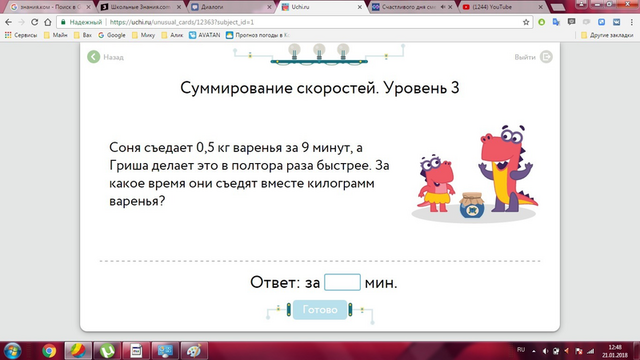
Task: Switch to the Диалоги tab
Action: coord(231,7)
